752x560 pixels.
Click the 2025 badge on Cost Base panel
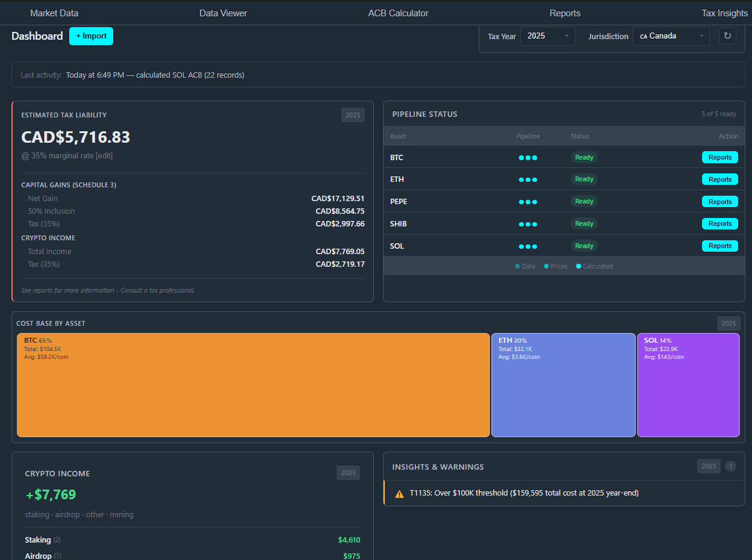pyautogui.click(x=729, y=323)
